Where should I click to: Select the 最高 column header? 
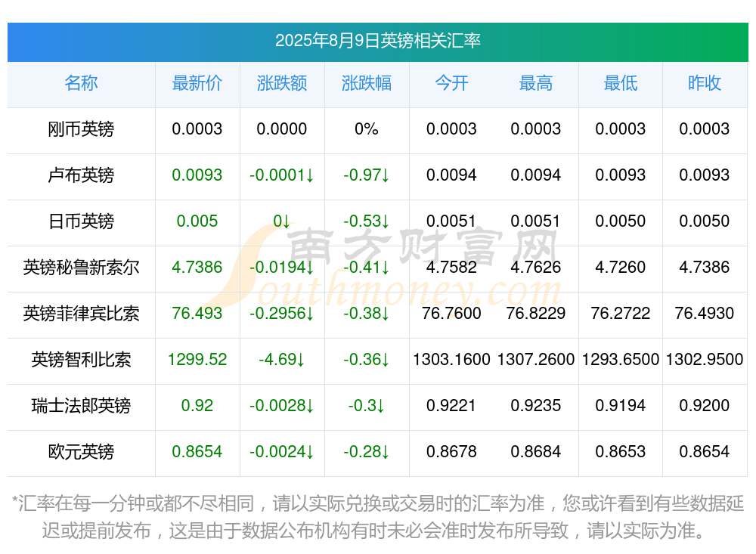(536, 83)
